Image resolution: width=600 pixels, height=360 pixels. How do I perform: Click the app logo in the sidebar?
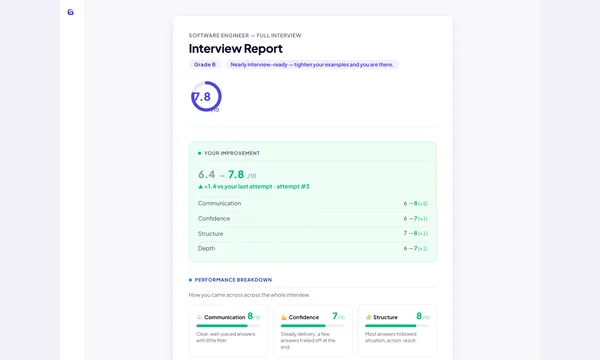[x=70, y=12]
